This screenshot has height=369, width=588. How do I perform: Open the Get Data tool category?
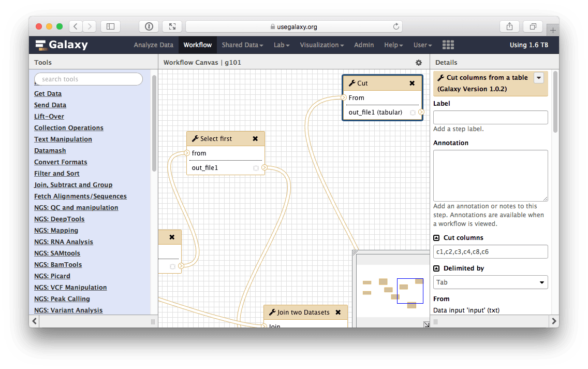[x=48, y=94]
